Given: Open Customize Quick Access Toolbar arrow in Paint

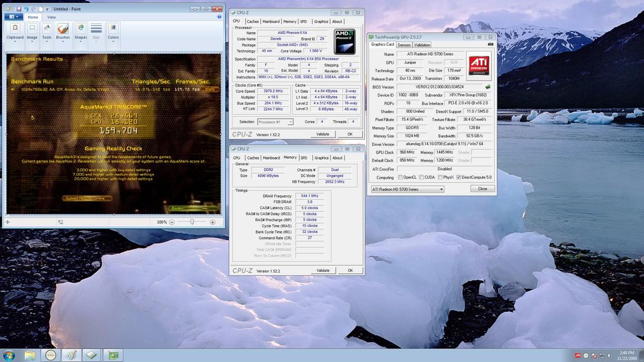Looking at the screenshot, I should (x=47, y=9).
